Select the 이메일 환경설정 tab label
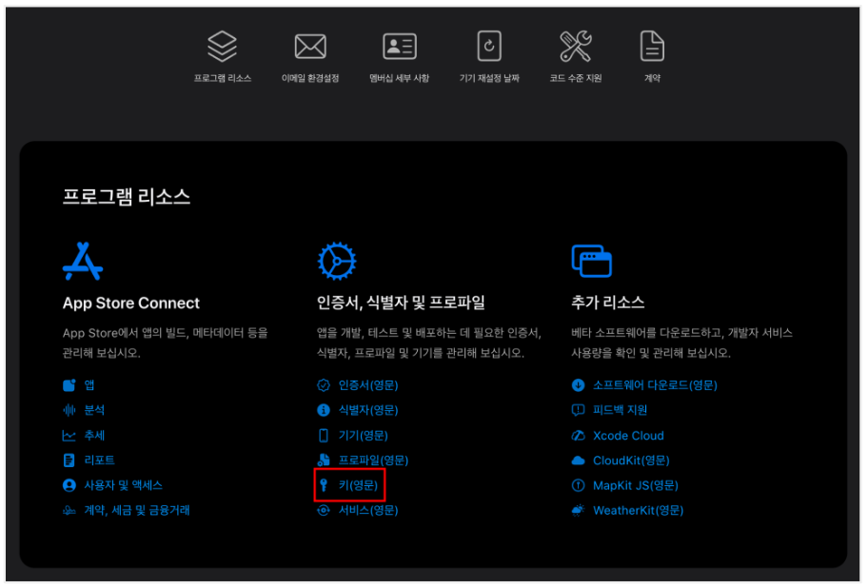The image size is (868, 588). 310,79
